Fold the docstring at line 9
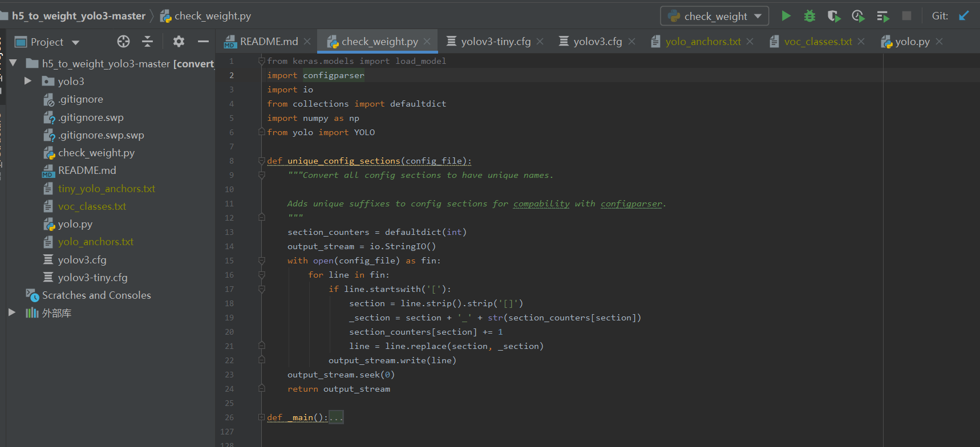 (261, 175)
